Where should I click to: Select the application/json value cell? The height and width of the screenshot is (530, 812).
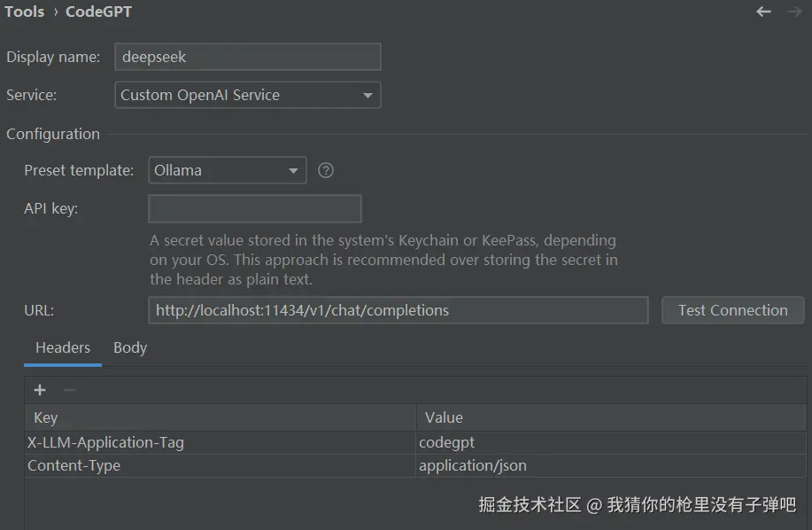[x=611, y=465]
